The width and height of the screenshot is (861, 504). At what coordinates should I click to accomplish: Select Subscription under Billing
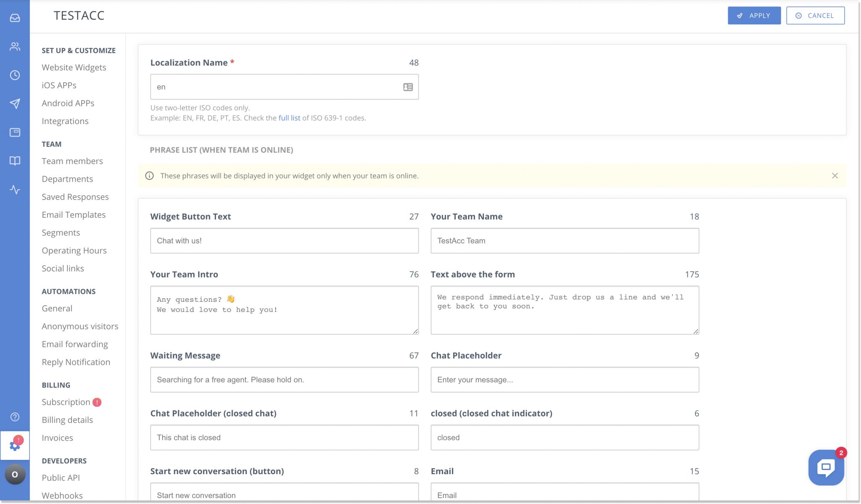click(x=66, y=402)
